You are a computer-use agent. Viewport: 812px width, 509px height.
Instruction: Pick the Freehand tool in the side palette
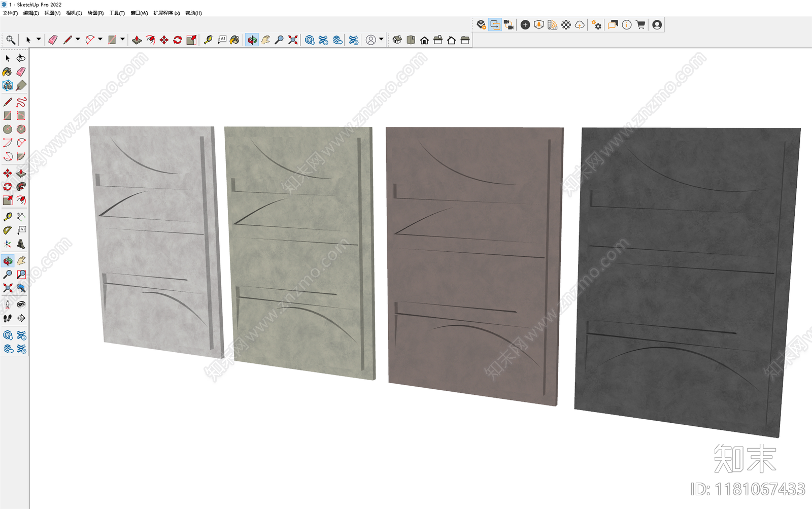tap(21, 102)
